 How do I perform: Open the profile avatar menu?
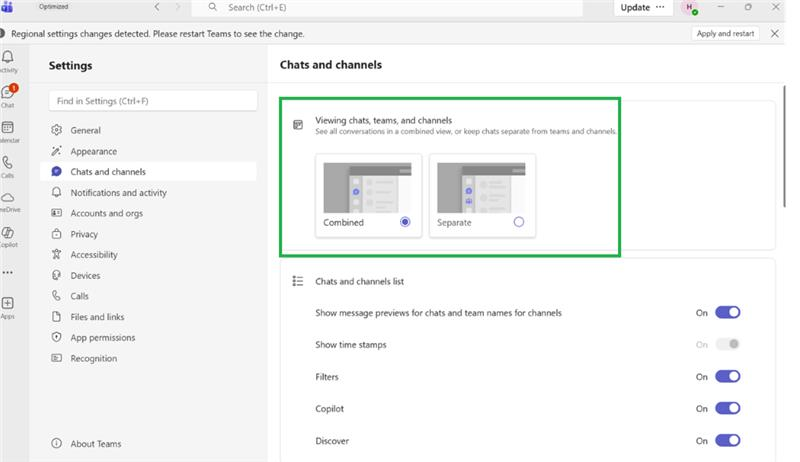tap(690, 8)
